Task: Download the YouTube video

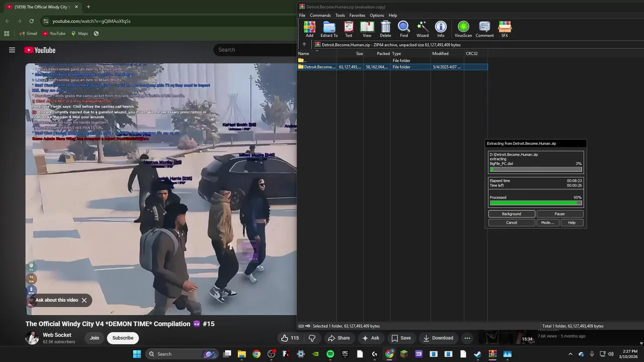Action: 438,338
